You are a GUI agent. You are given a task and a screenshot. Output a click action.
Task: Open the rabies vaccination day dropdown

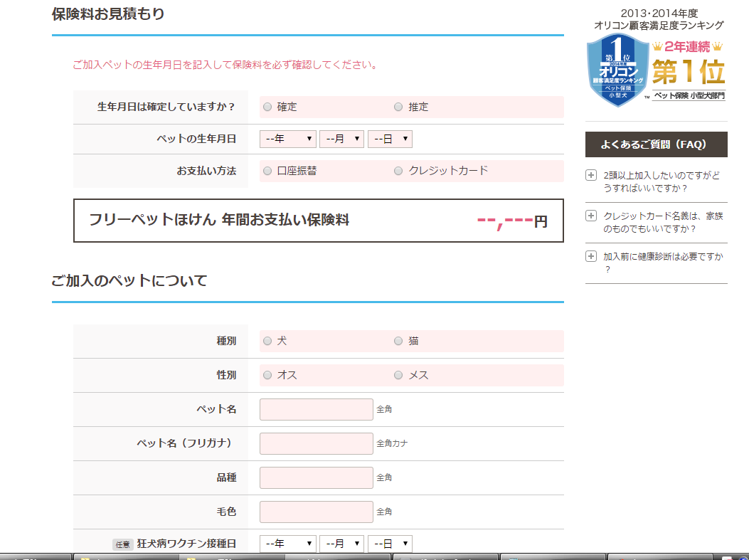pyautogui.click(x=390, y=544)
